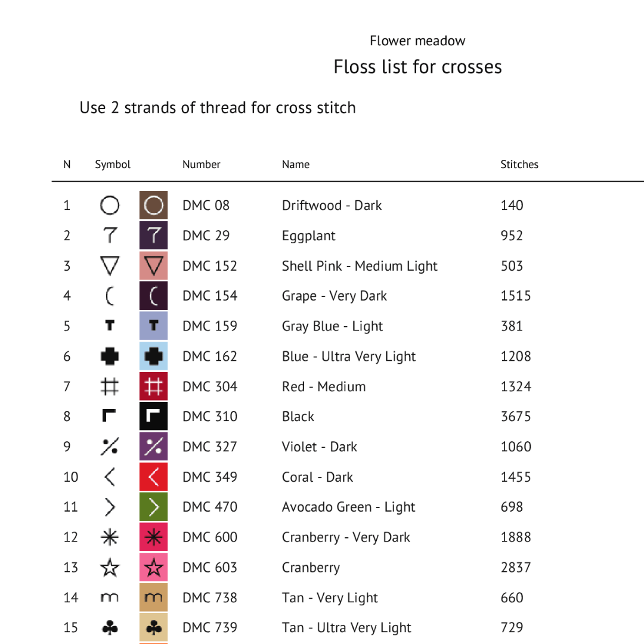Viewport: 644px width, 644px height.
Task: Click the triangle symbol for Shell Pink
Action: 110,266
